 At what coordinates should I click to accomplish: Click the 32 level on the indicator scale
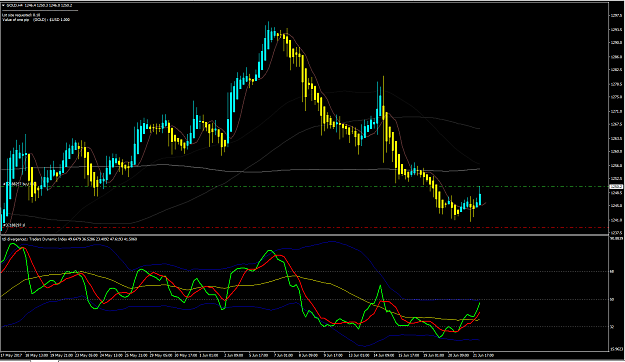(612, 327)
